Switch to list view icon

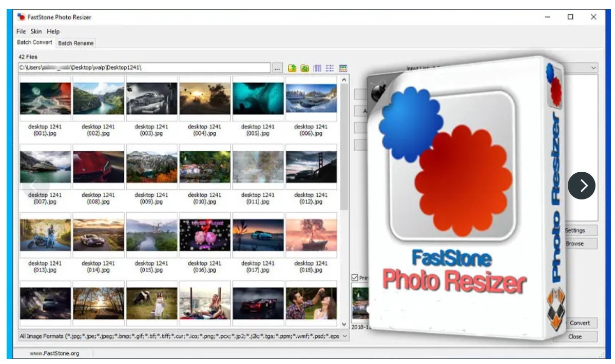pos(330,68)
